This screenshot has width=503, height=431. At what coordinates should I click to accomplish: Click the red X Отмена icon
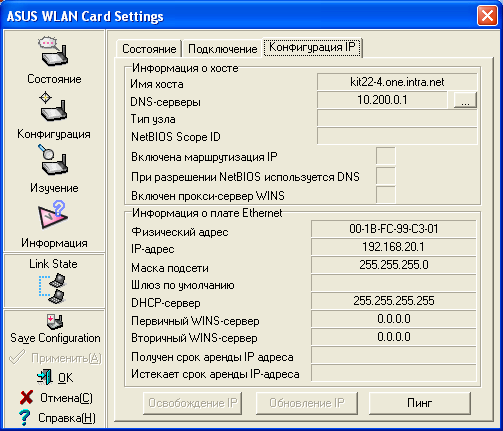[26, 397]
